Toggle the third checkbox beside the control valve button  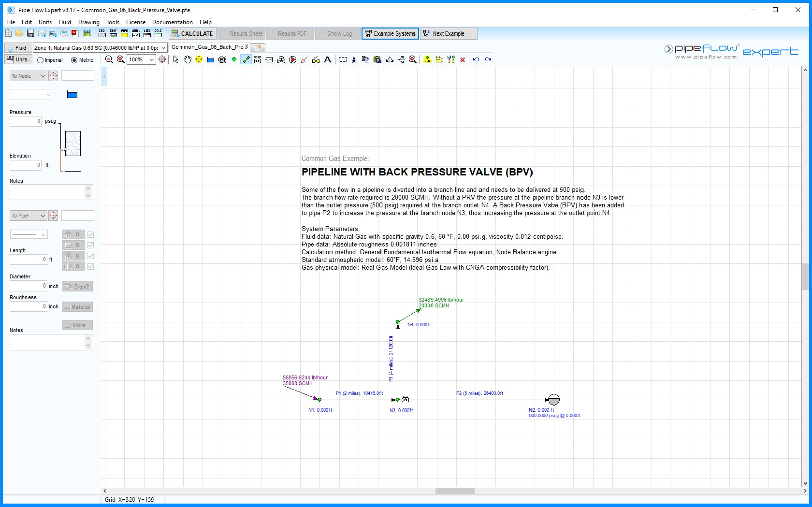90,256
